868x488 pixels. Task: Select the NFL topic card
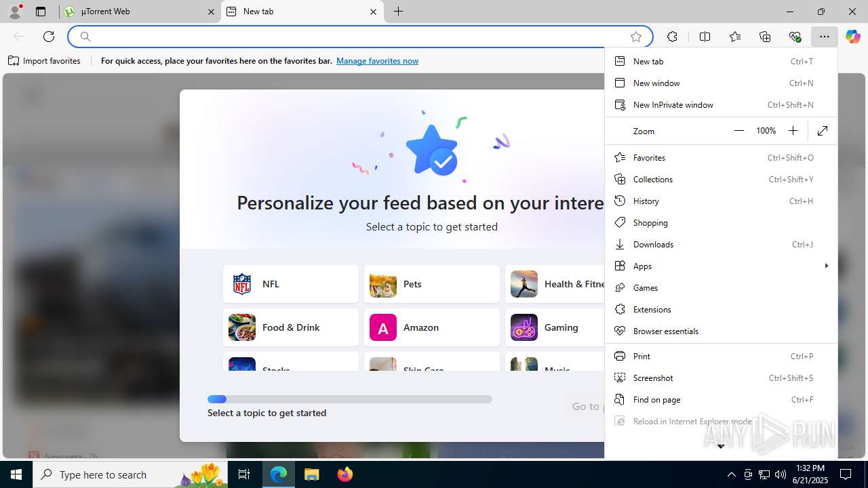(291, 284)
